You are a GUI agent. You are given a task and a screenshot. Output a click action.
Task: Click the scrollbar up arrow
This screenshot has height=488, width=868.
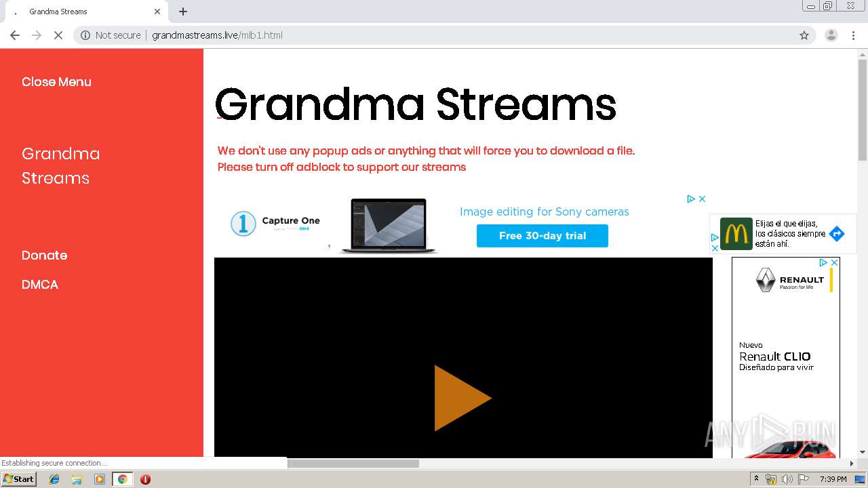point(863,54)
